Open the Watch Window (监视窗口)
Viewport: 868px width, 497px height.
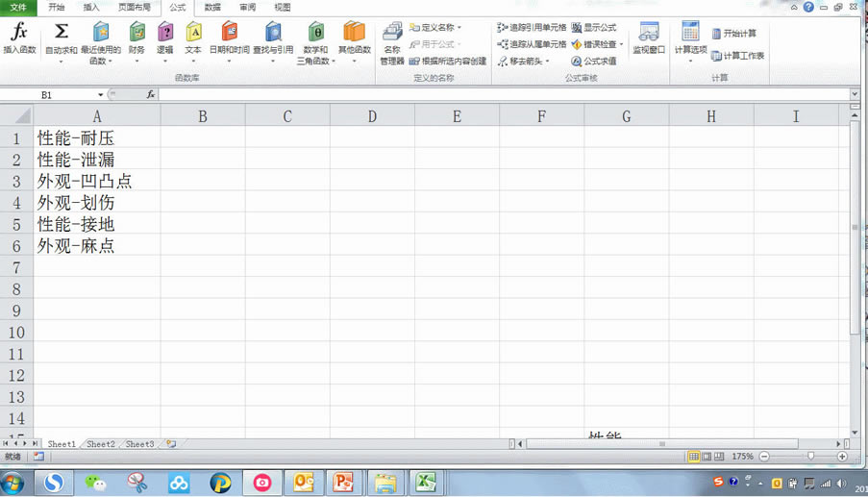(x=648, y=37)
